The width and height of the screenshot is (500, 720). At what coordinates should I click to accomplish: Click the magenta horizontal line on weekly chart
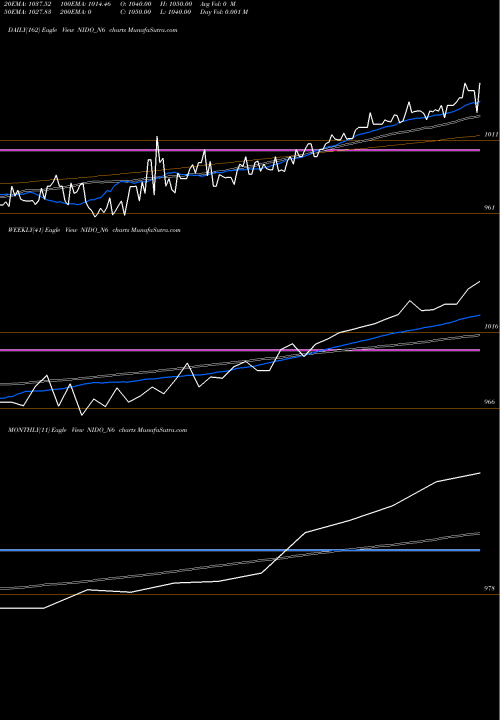click(240, 350)
